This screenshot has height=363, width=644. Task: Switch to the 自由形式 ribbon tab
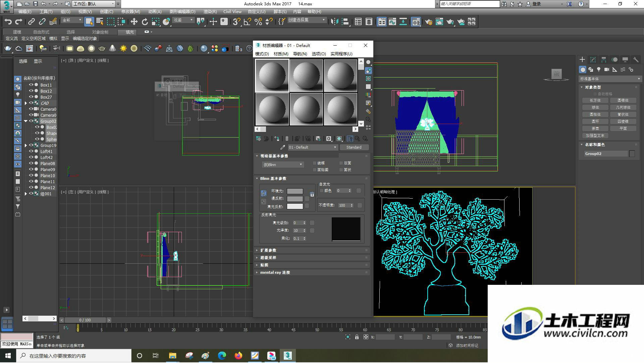(41, 32)
